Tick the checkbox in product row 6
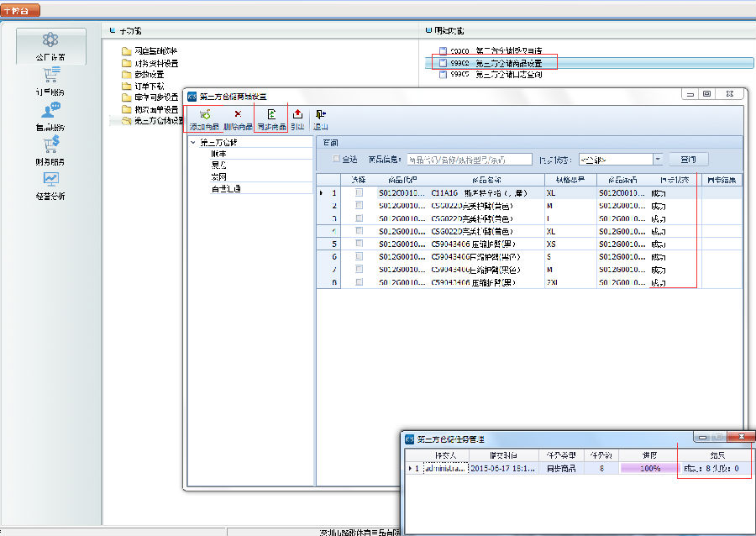 [359, 256]
